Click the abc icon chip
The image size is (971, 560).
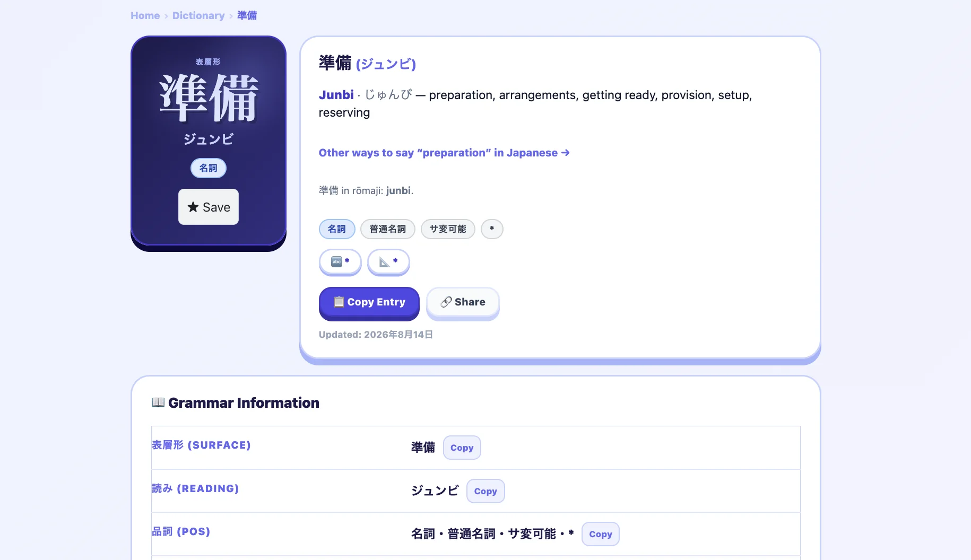tap(340, 261)
